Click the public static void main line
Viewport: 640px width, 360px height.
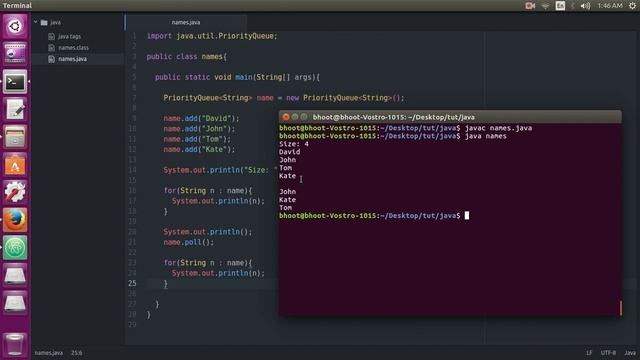click(237, 77)
